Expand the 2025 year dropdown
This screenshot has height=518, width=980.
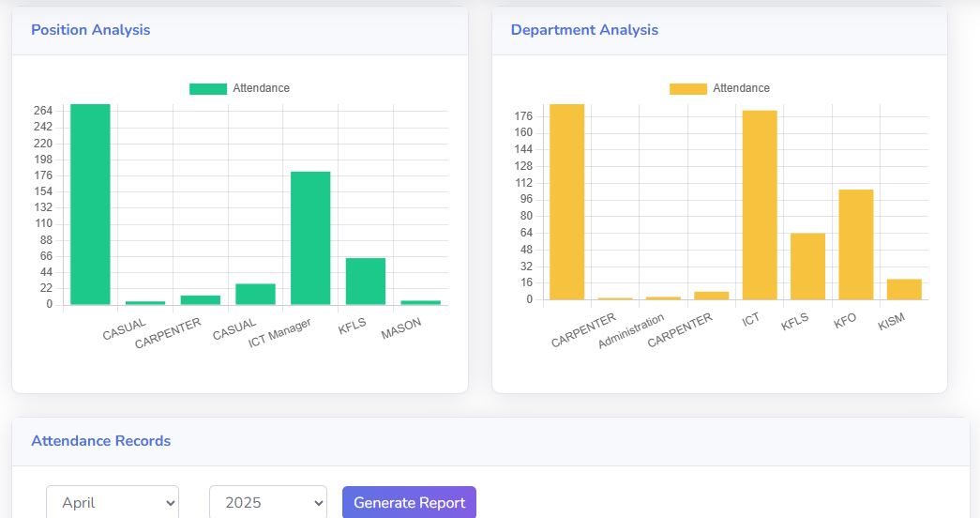coord(267,502)
